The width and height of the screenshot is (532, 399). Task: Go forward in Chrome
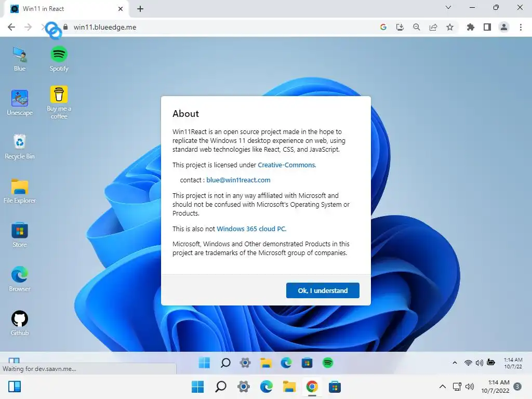28,27
